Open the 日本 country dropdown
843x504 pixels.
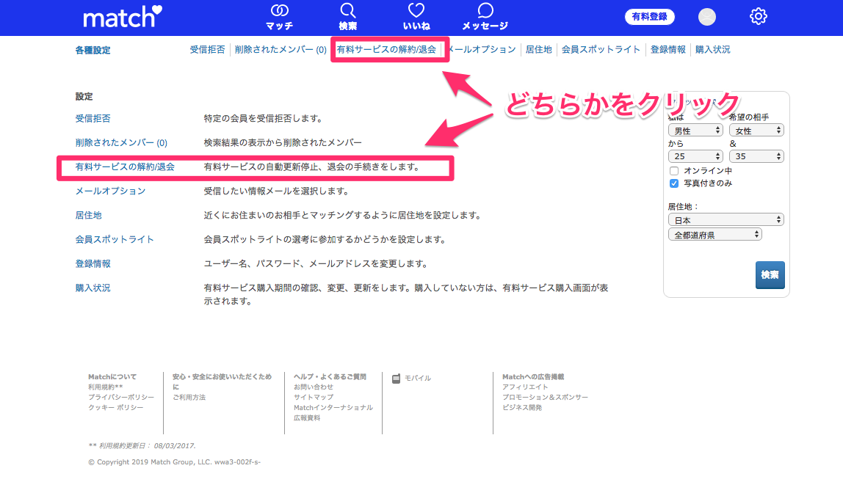click(x=726, y=220)
